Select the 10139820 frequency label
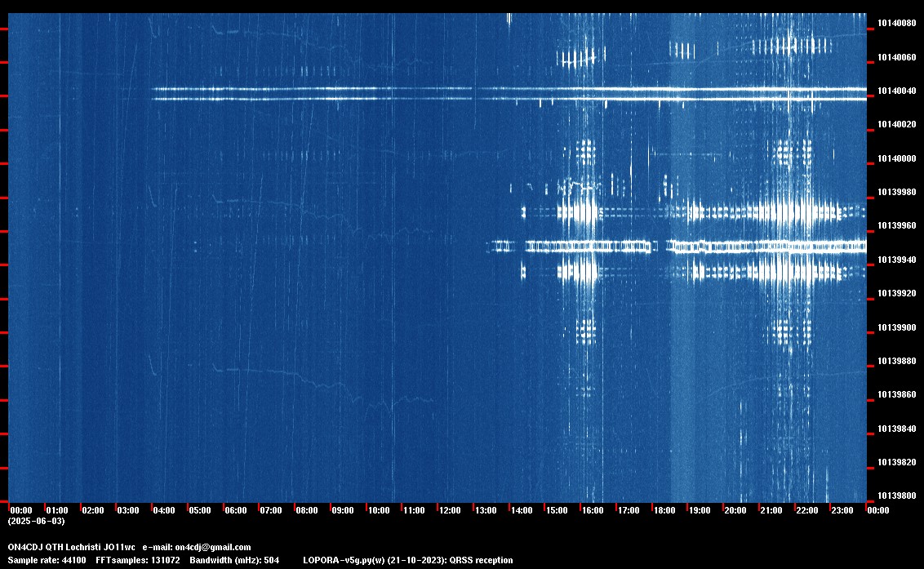 point(897,462)
